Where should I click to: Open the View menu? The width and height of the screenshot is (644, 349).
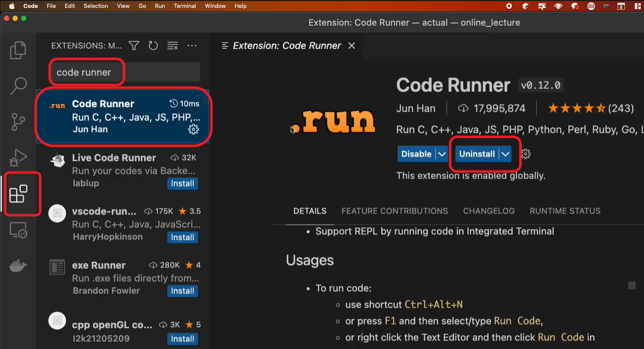(x=123, y=6)
